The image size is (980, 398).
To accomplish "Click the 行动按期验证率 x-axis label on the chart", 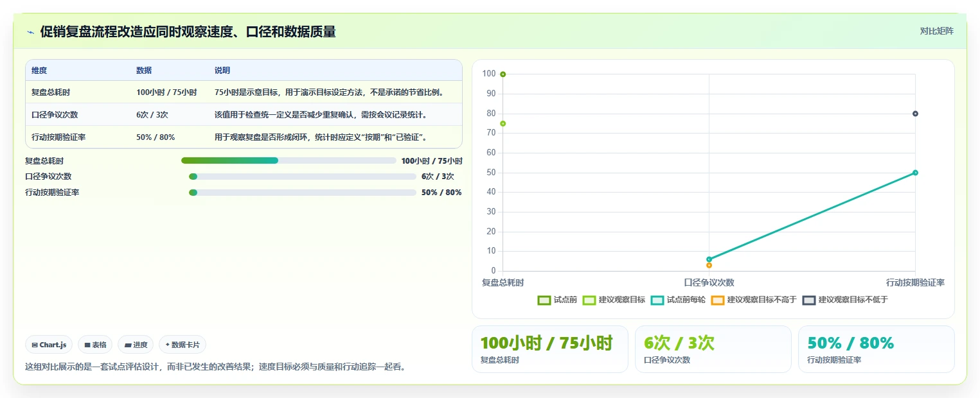I will [915, 282].
